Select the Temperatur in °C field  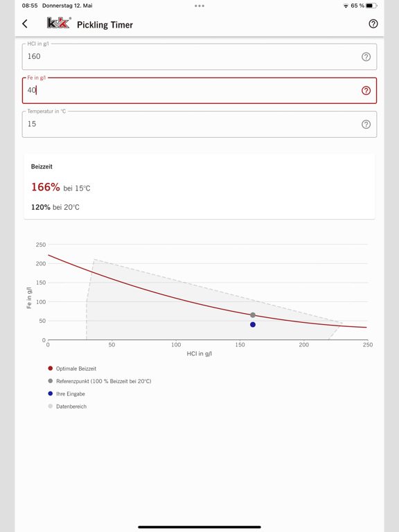coord(199,125)
